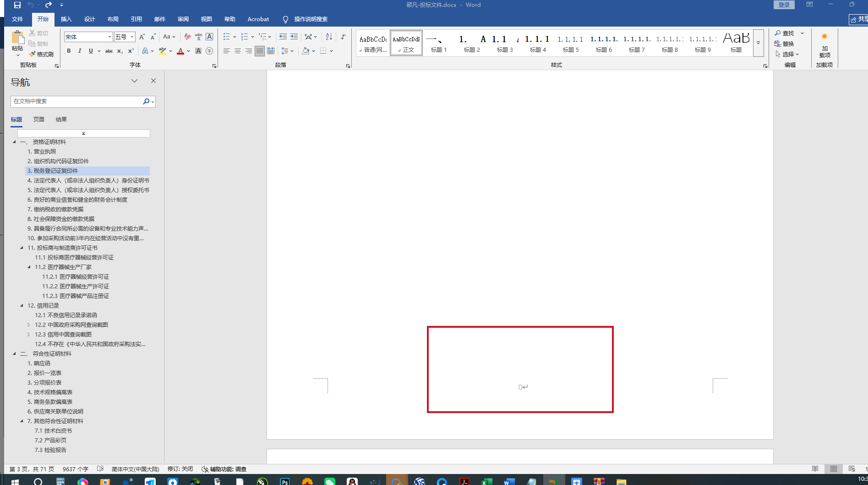
Task: Open the 插入 (Insert) ribbon tab
Action: 66,19
